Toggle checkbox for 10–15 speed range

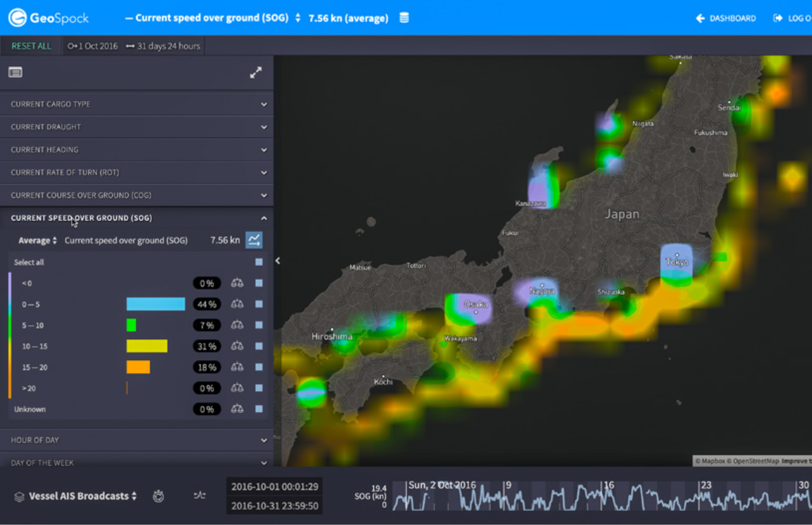tap(259, 346)
